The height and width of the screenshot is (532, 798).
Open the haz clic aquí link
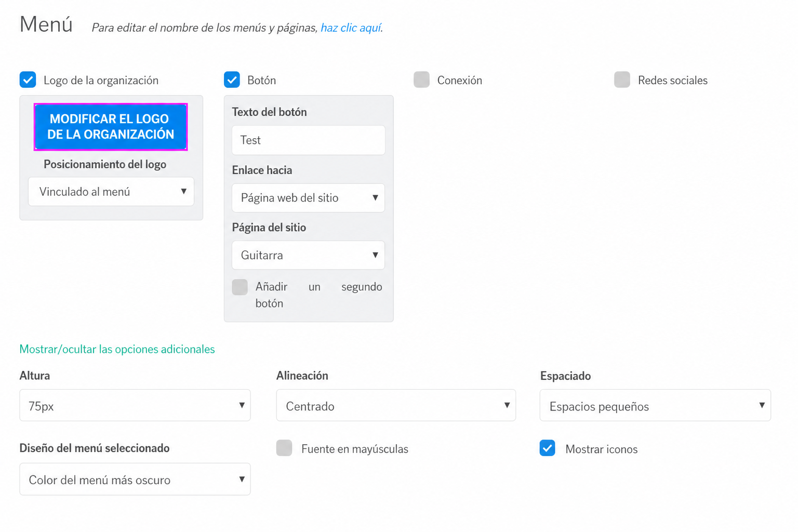point(351,28)
